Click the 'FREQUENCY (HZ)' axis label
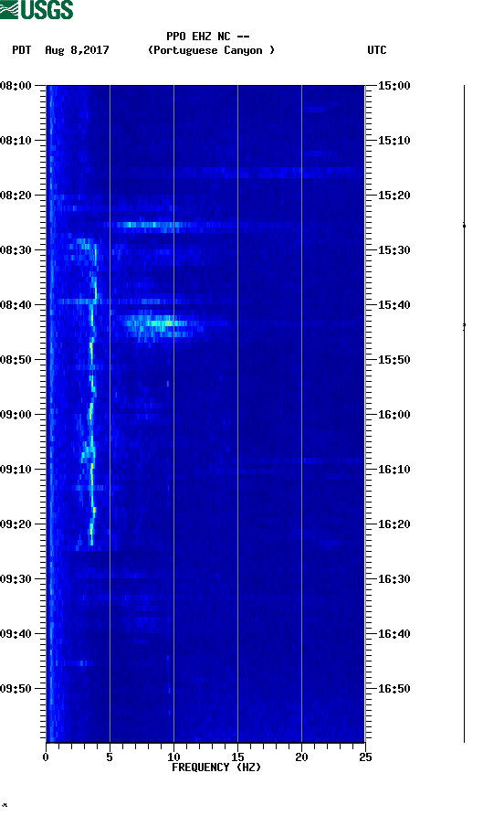Viewport: 504px width, 815px height. [216, 767]
